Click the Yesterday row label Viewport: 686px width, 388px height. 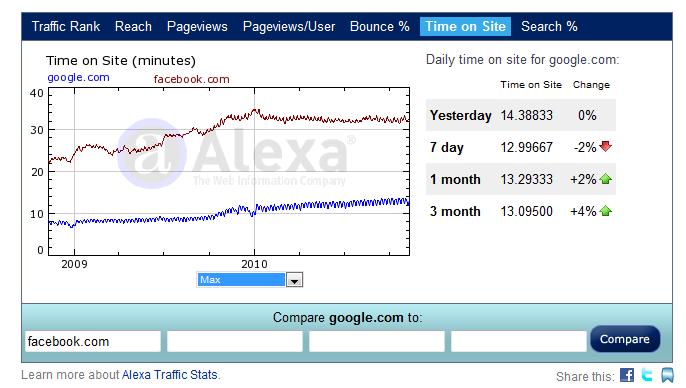click(461, 115)
